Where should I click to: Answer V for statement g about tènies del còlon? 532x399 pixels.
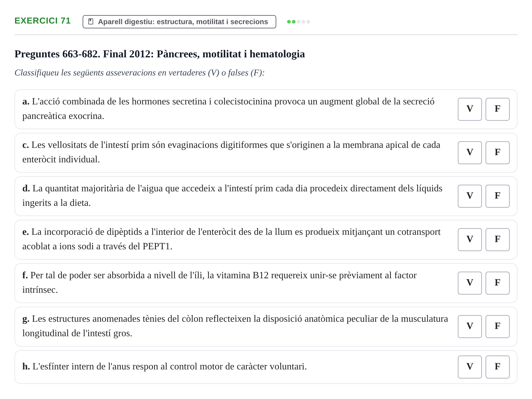click(470, 326)
